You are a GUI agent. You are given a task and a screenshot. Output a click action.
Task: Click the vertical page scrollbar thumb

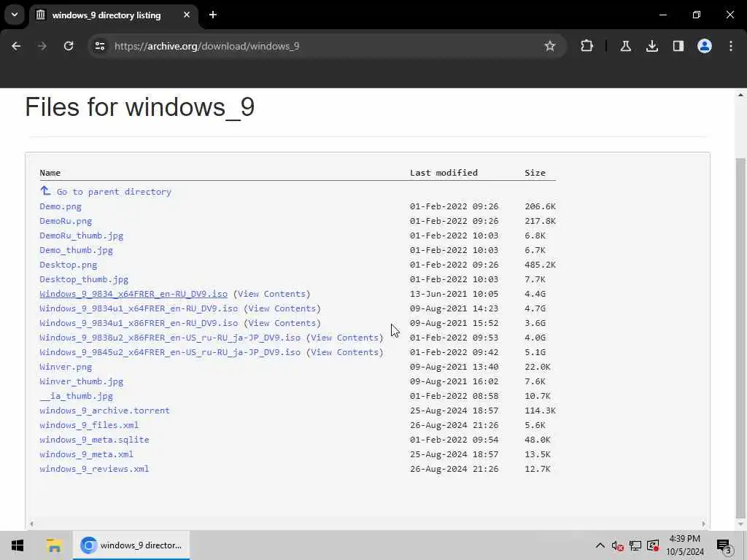tap(740, 338)
